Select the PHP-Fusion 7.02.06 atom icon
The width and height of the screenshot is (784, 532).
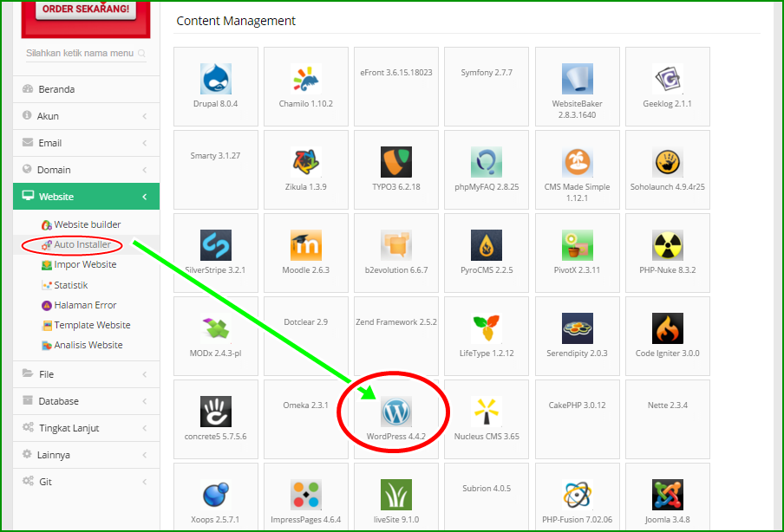click(x=577, y=495)
